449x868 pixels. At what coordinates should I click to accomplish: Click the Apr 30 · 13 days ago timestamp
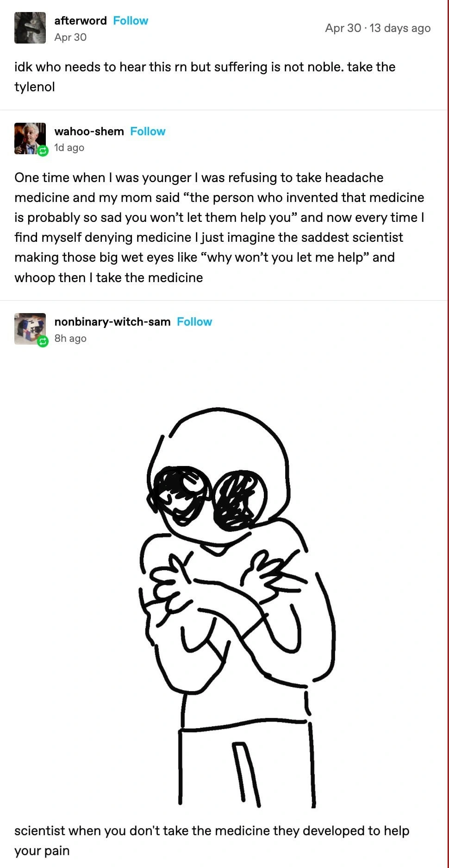point(378,28)
